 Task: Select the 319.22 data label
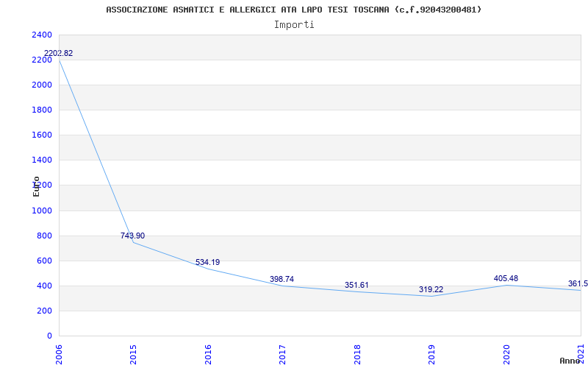click(x=431, y=289)
